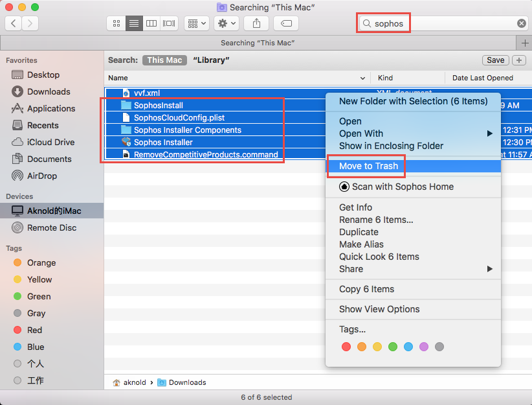
Task: Switch to icon grid view
Action: [116, 23]
